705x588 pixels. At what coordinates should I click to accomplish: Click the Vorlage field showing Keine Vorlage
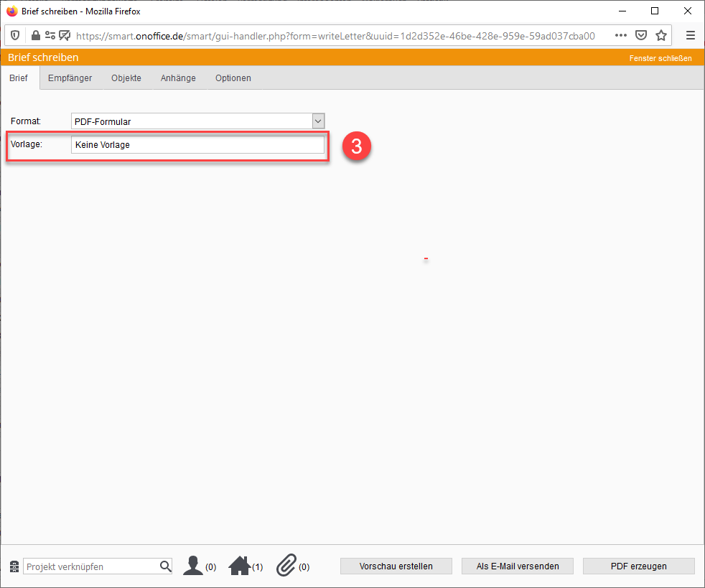pyautogui.click(x=197, y=145)
